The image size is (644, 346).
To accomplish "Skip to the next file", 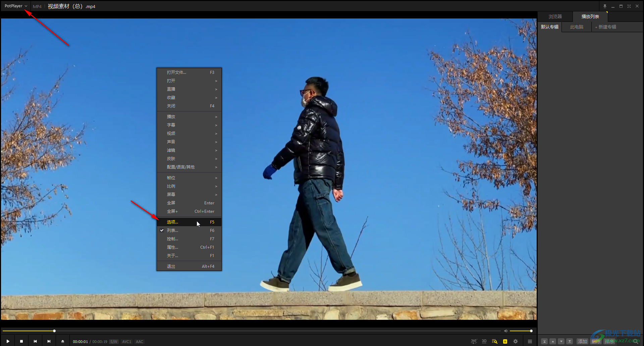I will 49,341.
